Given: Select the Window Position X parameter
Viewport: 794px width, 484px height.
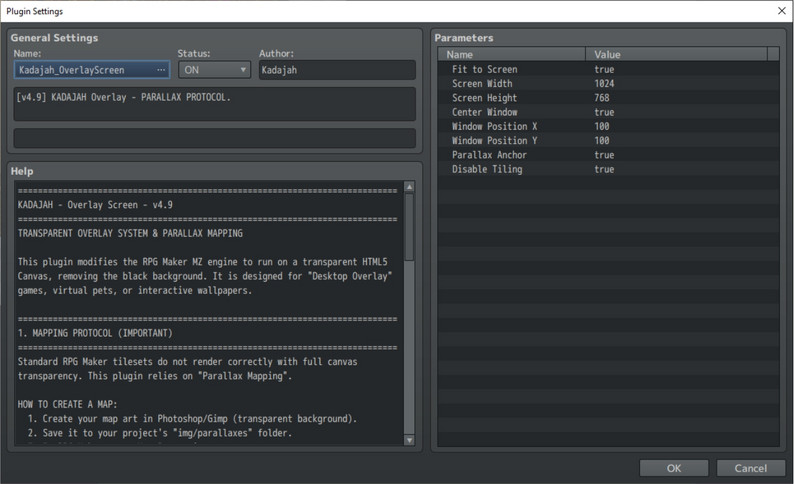Looking at the screenshot, I should [494, 126].
